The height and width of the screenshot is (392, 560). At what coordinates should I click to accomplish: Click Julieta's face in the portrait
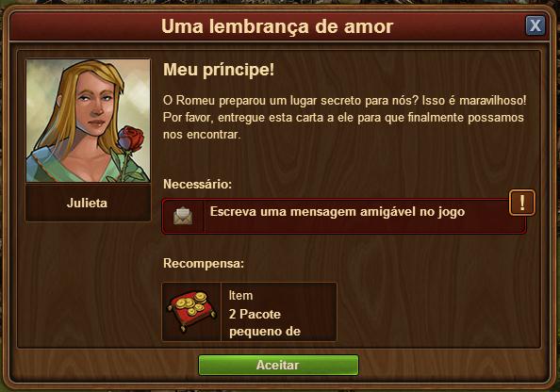click(x=95, y=104)
